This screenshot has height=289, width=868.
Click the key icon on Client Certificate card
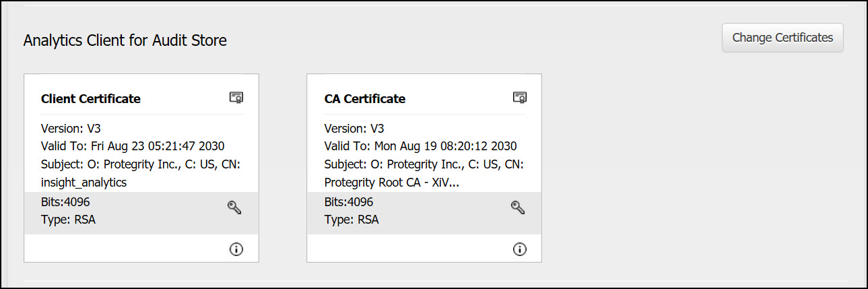tap(234, 207)
